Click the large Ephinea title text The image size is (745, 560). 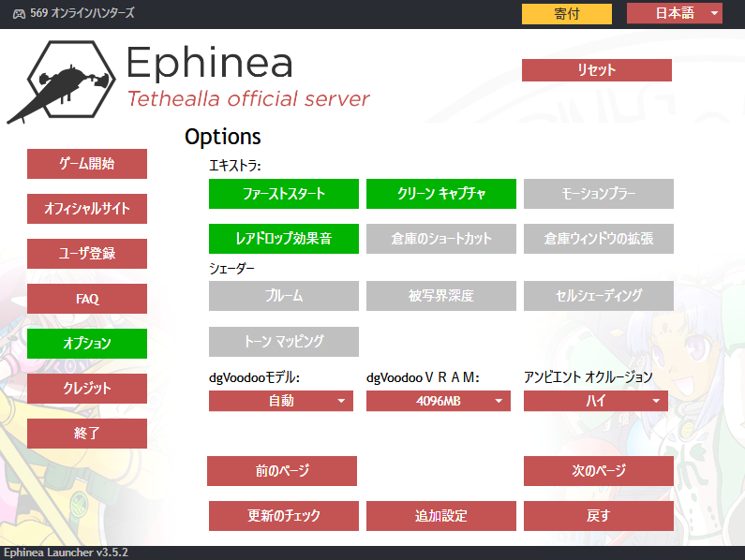[210, 64]
